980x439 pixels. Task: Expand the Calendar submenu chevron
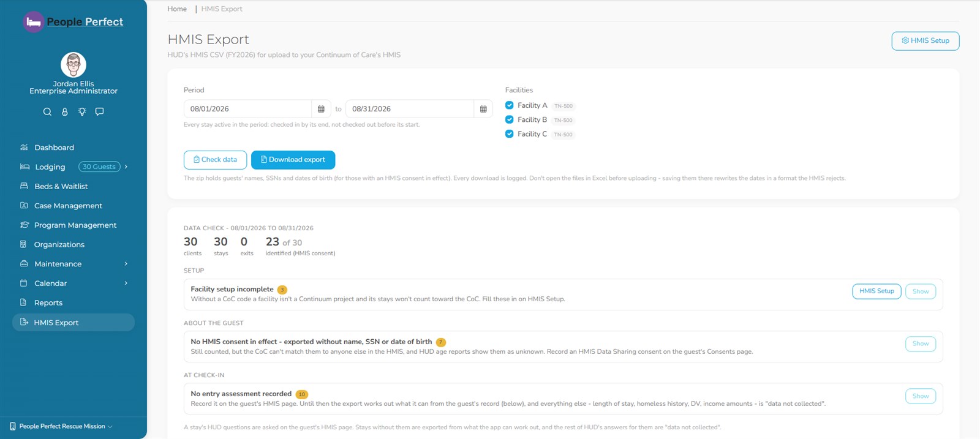pyautogui.click(x=126, y=283)
